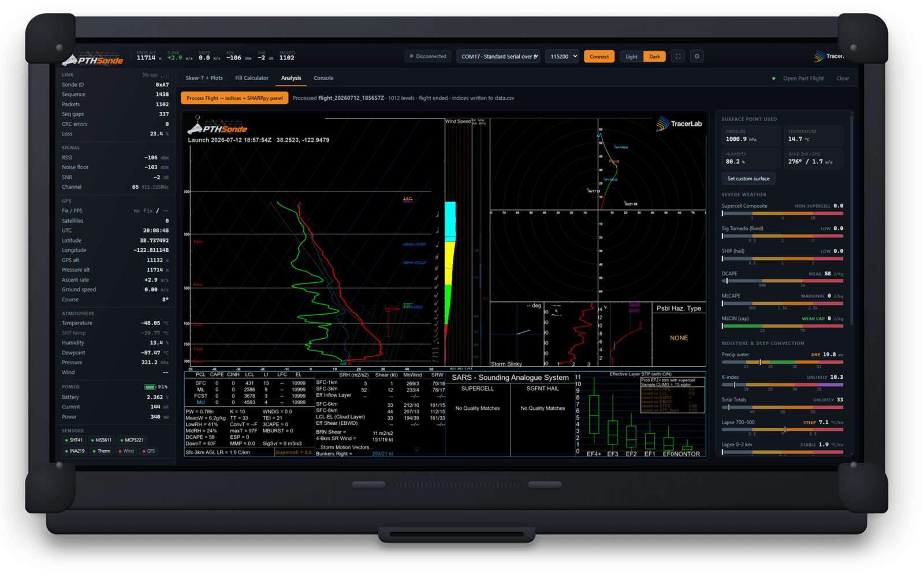Click the fullscreen icon in the toolbar
The width and height of the screenshot is (924, 575).
(678, 57)
